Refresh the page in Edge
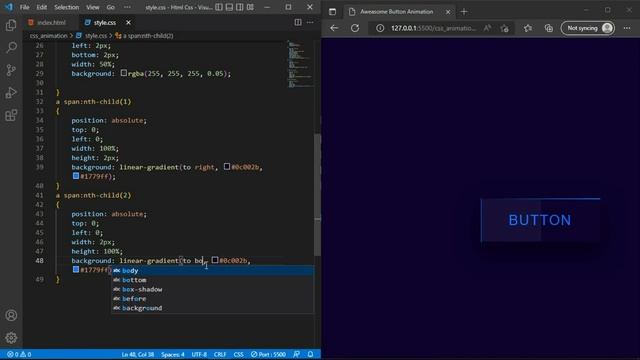640x360 pixels. 355,28
